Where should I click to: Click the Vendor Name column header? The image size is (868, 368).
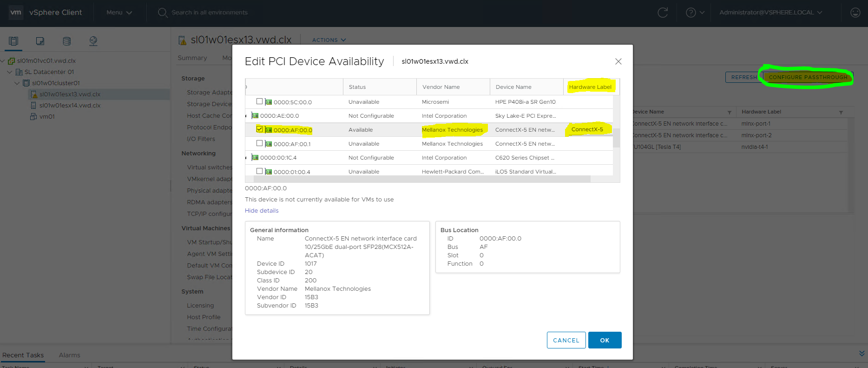[453, 87]
